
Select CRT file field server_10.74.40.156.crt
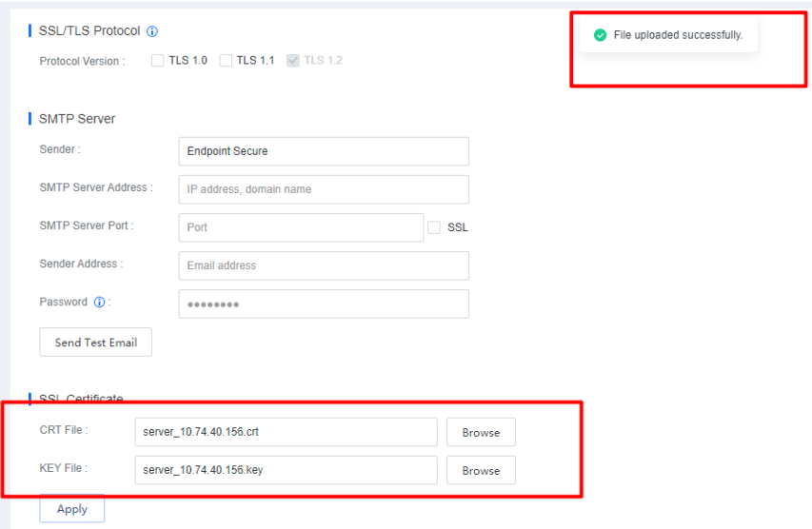286,432
